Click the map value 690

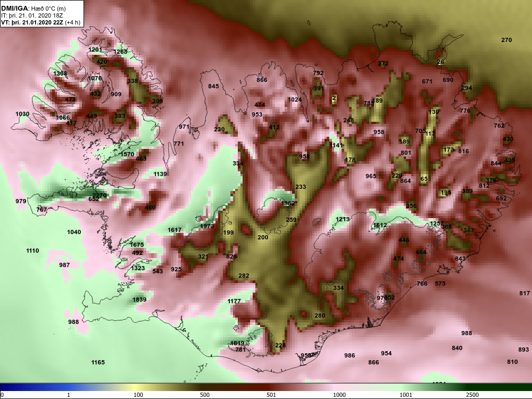448,80
